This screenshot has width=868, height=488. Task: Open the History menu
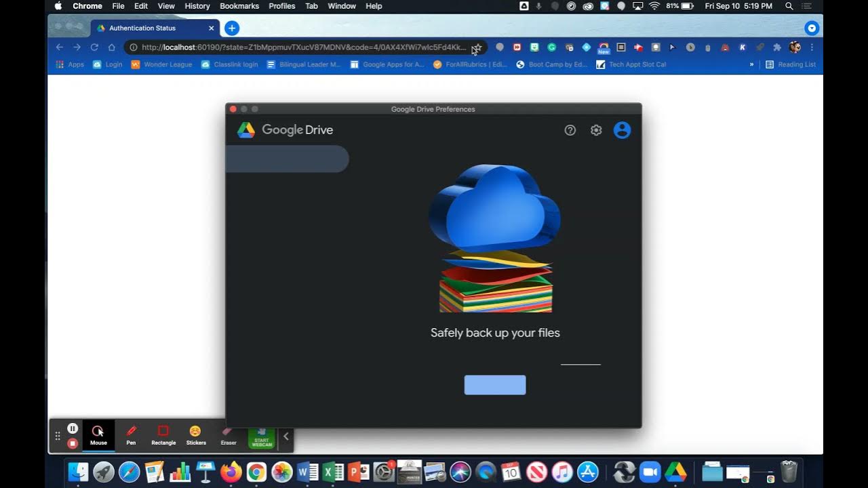coord(197,6)
